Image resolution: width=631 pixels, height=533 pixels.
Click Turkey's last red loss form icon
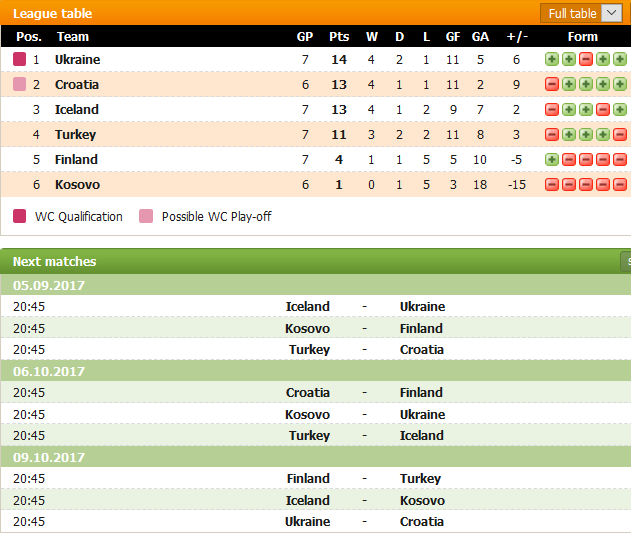click(620, 134)
